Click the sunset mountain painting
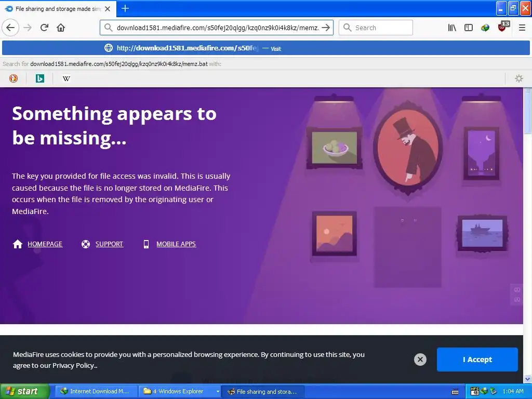532x399 pixels. coord(334,233)
